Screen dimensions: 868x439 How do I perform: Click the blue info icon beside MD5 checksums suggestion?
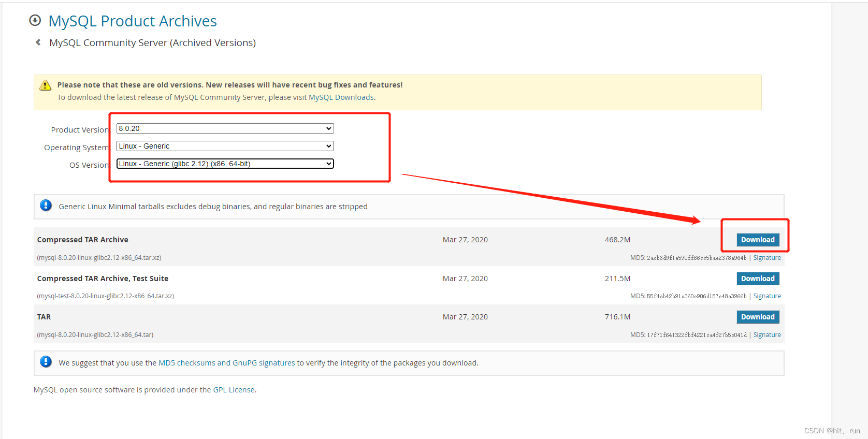tap(46, 362)
